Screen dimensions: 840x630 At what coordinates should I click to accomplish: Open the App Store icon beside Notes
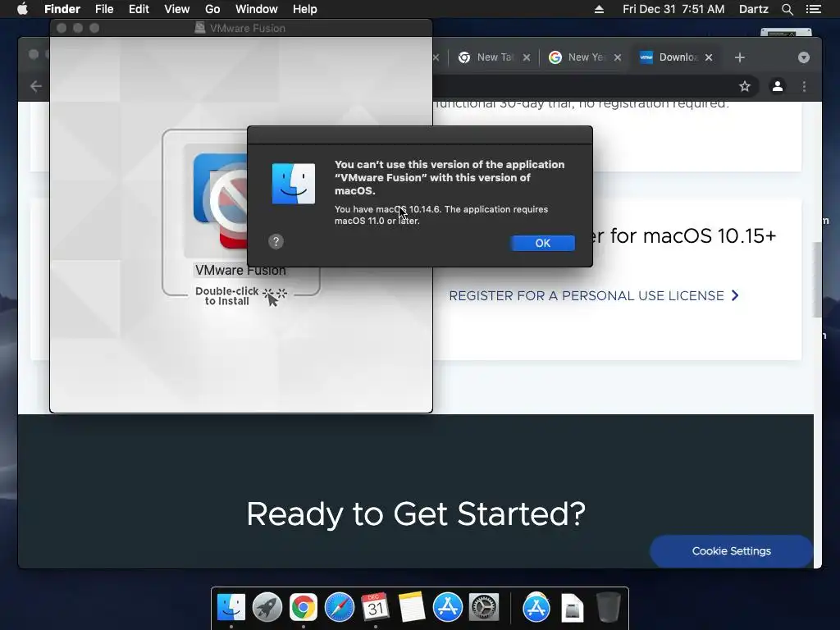click(447, 607)
